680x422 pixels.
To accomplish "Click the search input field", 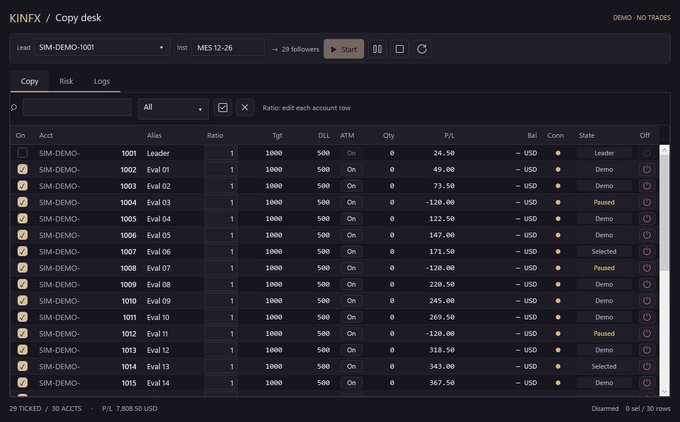I will tap(77, 107).
